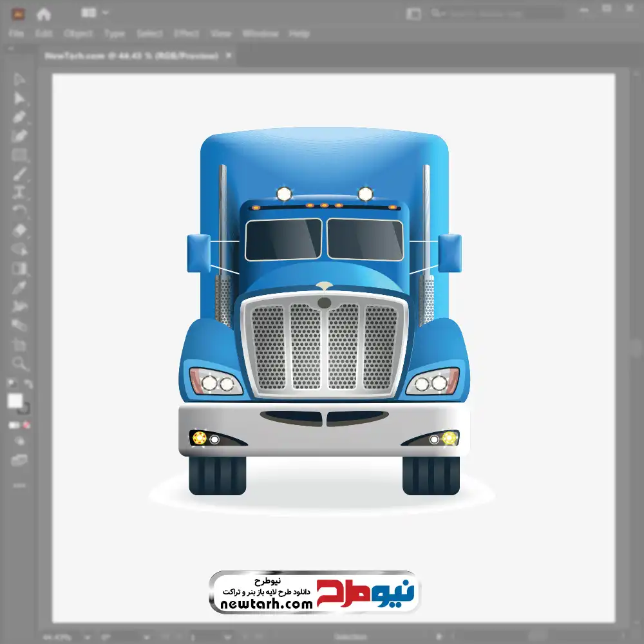Click the Home icon in top bar
This screenshot has height=644, width=644.
[44, 14]
